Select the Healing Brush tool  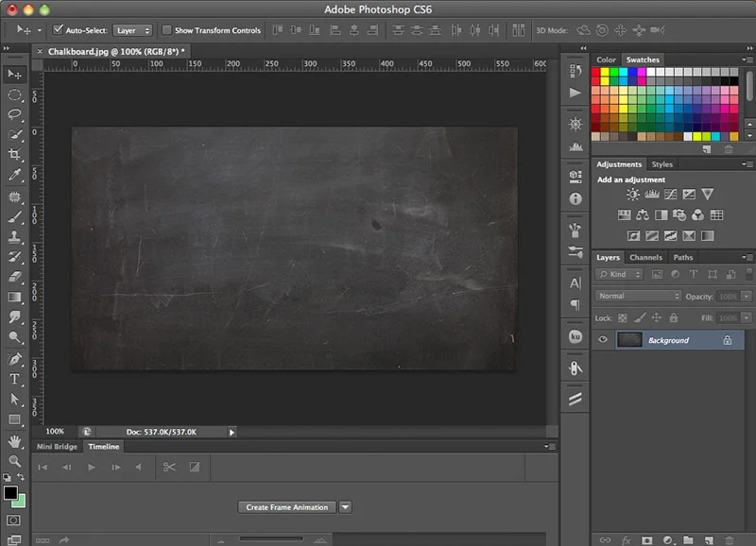(x=13, y=198)
